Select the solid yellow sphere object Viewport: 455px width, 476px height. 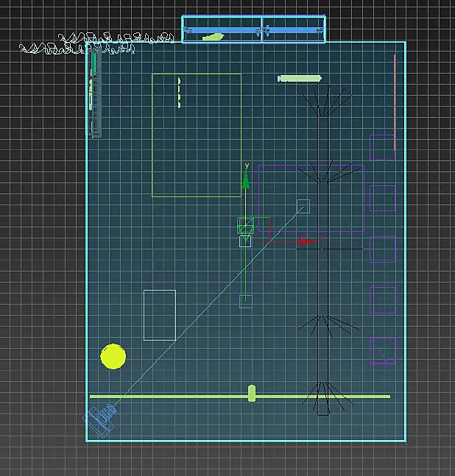[113, 356]
